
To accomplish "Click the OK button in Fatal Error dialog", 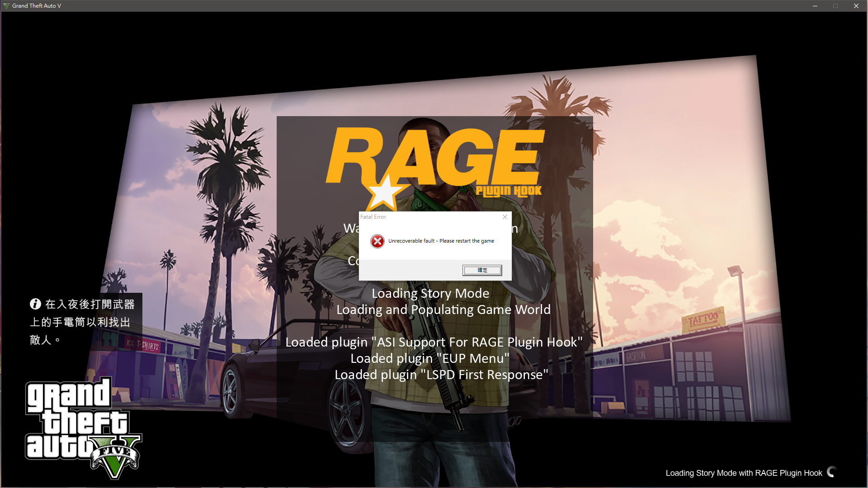I will tap(482, 270).
